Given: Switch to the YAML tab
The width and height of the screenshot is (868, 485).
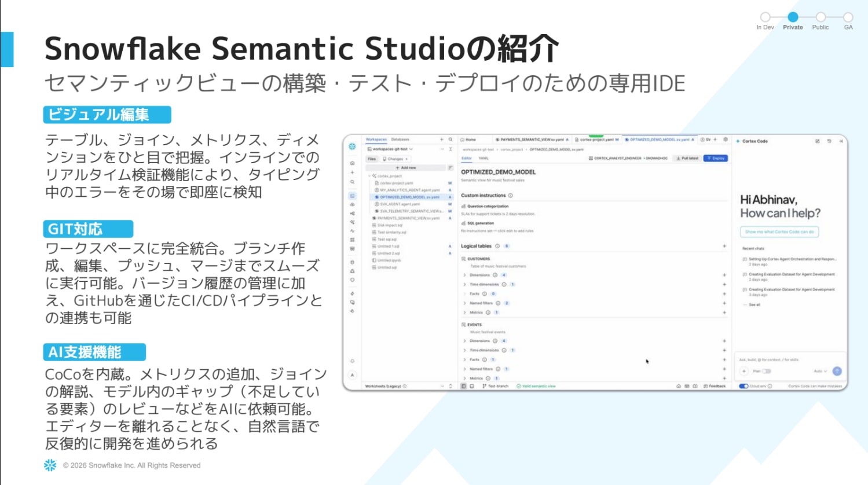Looking at the screenshot, I should [484, 158].
